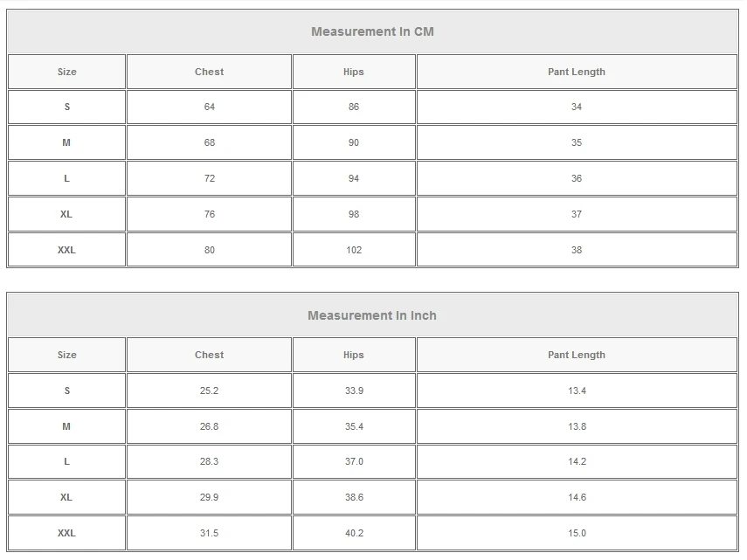
Task: Click the "Measurement In Inch" table title
Action: (x=372, y=315)
